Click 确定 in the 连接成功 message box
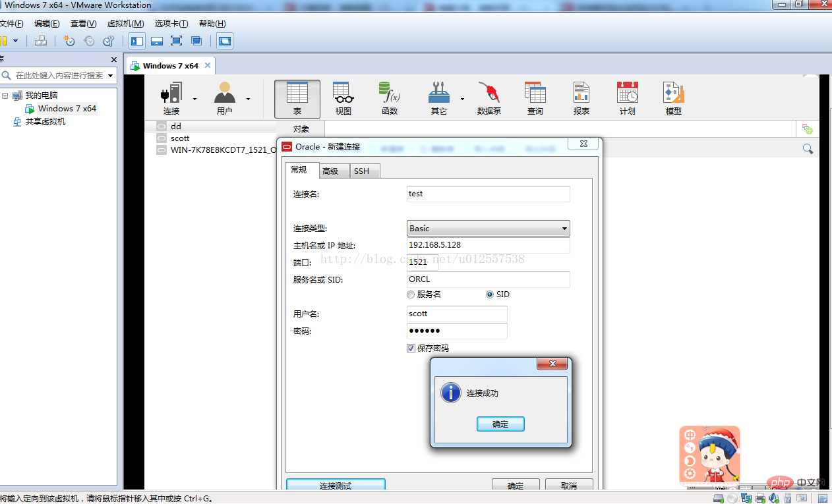 [500, 424]
